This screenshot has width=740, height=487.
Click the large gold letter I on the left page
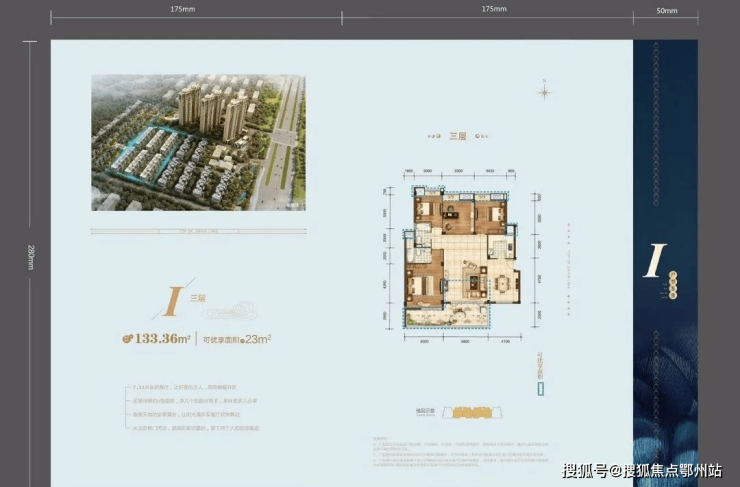pyautogui.click(x=172, y=301)
